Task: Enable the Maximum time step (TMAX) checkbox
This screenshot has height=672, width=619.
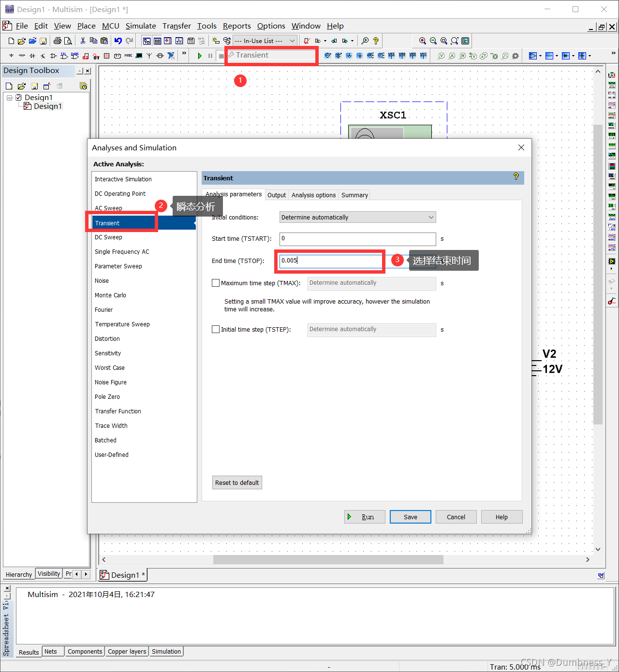Action: tap(216, 283)
